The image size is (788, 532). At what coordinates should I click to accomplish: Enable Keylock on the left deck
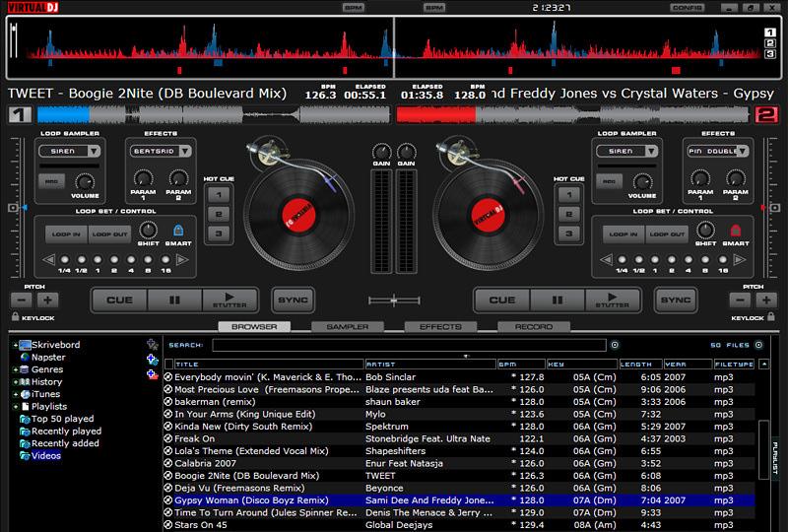point(16,317)
